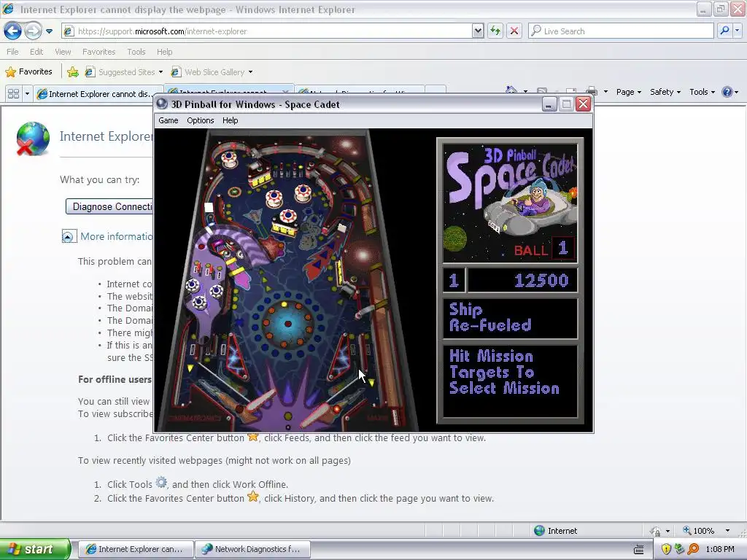Open the Favorites menu in menu bar

[98, 52]
